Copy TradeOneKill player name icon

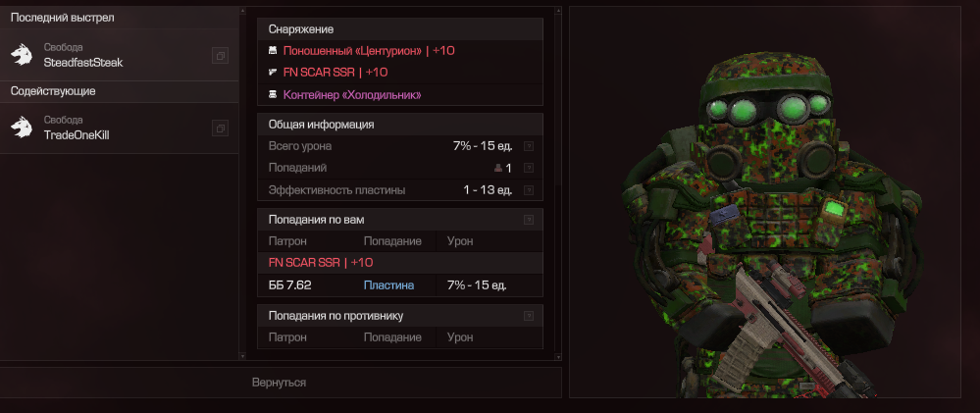[220, 129]
